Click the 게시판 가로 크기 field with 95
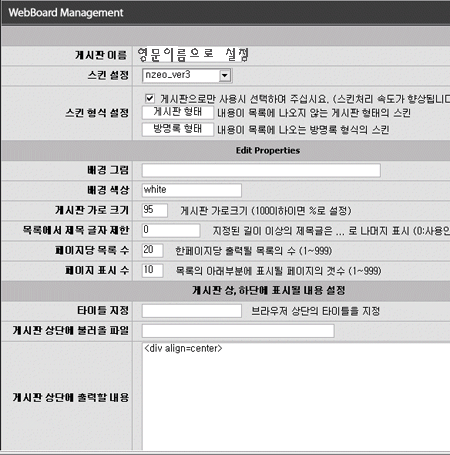The height and width of the screenshot is (455, 450). click(155, 210)
